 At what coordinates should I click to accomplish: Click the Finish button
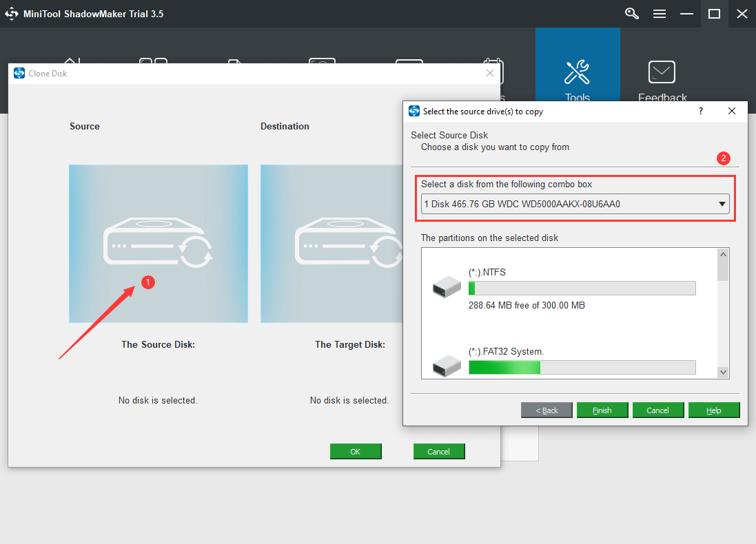[602, 410]
